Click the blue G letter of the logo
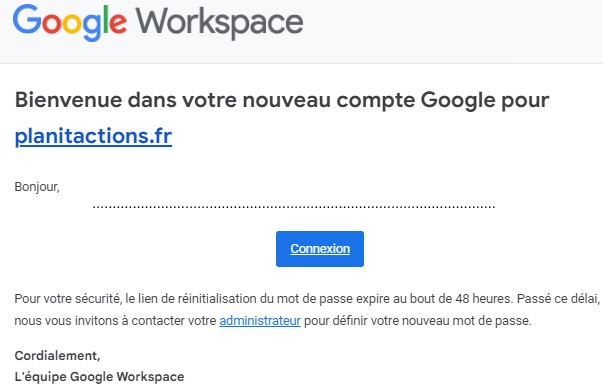This screenshot has width=603, height=389. pos(27,19)
